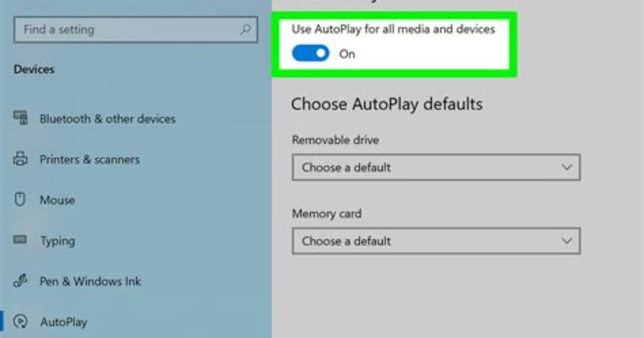Click the Bluetooth & other devices icon
This screenshot has height=338, width=644.
pyautogui.click(x=20, y=118)
